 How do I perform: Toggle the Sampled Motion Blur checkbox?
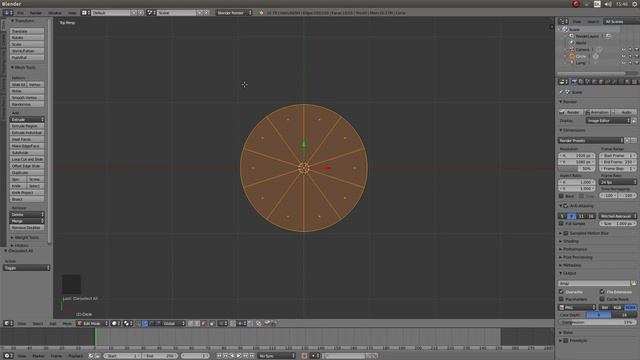pyautogui.click(x=566, y=233)
